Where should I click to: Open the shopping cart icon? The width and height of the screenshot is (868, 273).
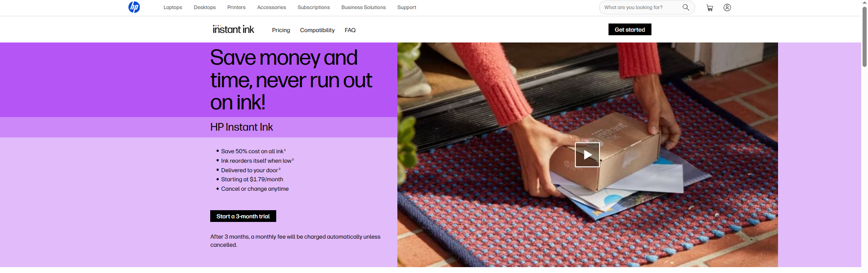(710, 8)
